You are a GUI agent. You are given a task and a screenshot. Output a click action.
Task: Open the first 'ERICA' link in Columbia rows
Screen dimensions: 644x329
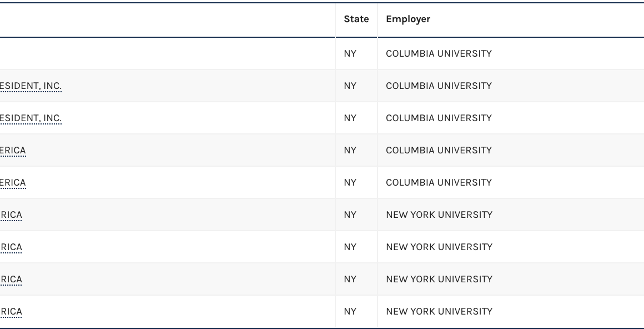pos(13,150)
